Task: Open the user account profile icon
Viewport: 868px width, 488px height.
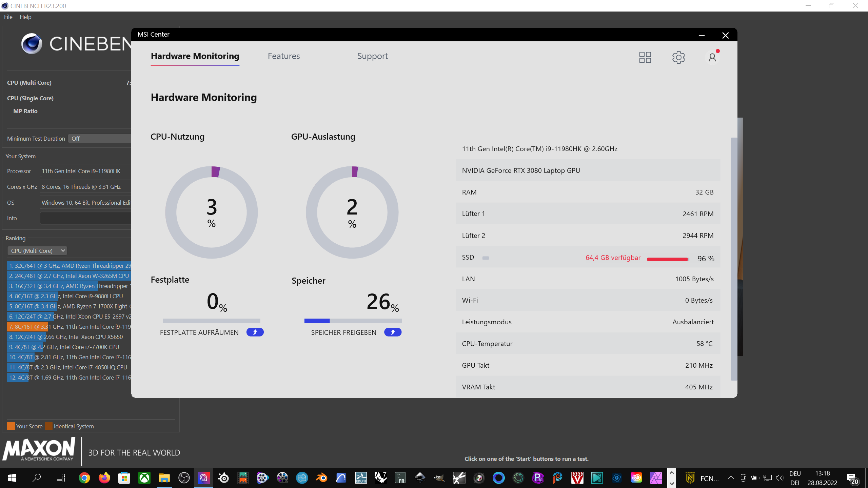Action: click(712, 57)
